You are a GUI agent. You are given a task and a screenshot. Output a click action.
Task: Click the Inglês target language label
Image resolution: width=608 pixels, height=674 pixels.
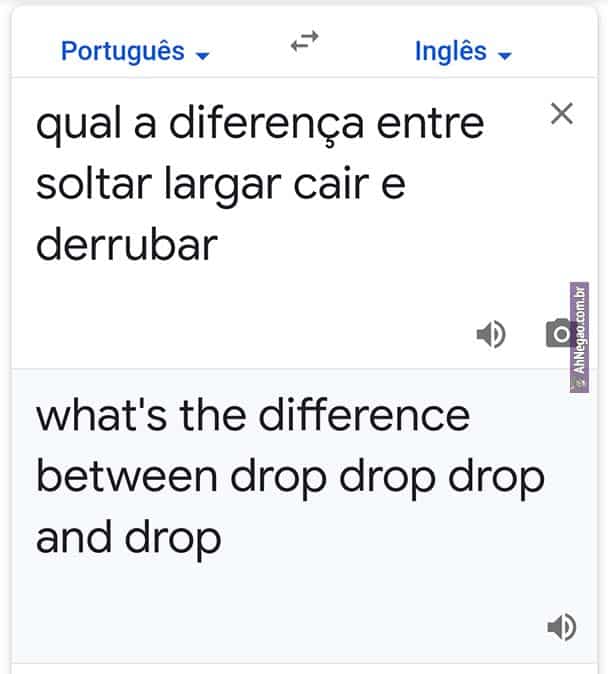(451, 51)
